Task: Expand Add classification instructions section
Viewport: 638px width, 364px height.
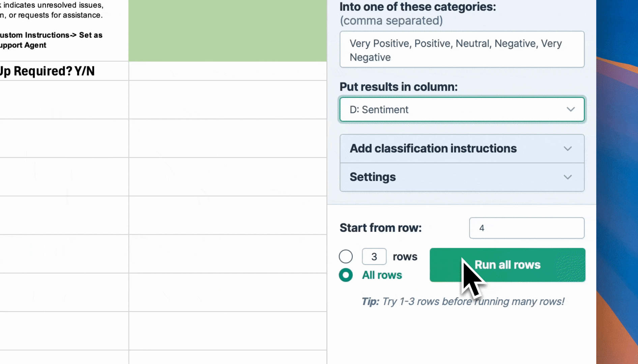Action: coord(462,149)
